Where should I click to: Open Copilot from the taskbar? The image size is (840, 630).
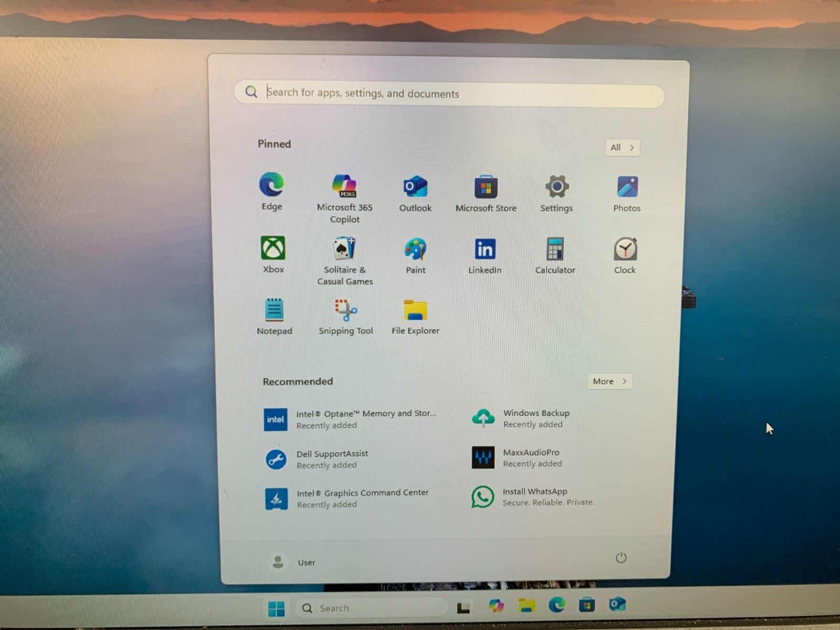coord(496,606)
